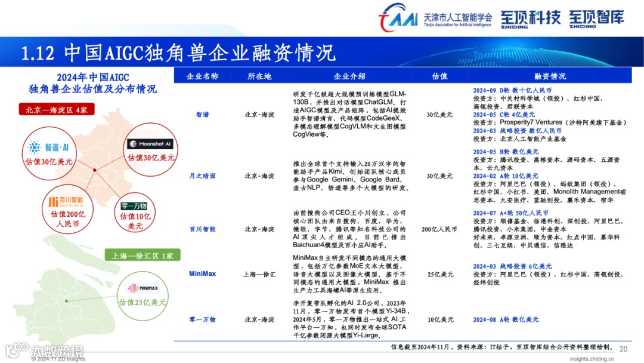The width and height of the screenshot is (644, 363).
Task: Click the 融资情况 column header
Action: pyautogui.click(x=550, y=76)
